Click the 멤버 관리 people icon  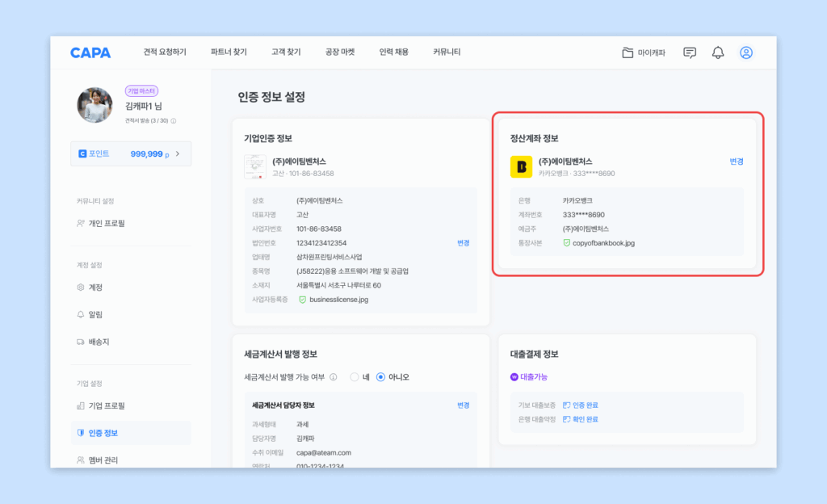click(80, 460)
